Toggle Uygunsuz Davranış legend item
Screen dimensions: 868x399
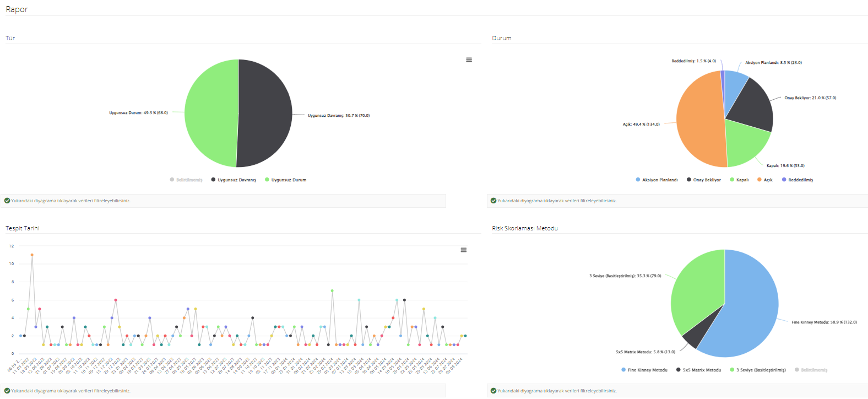[236, 180]
